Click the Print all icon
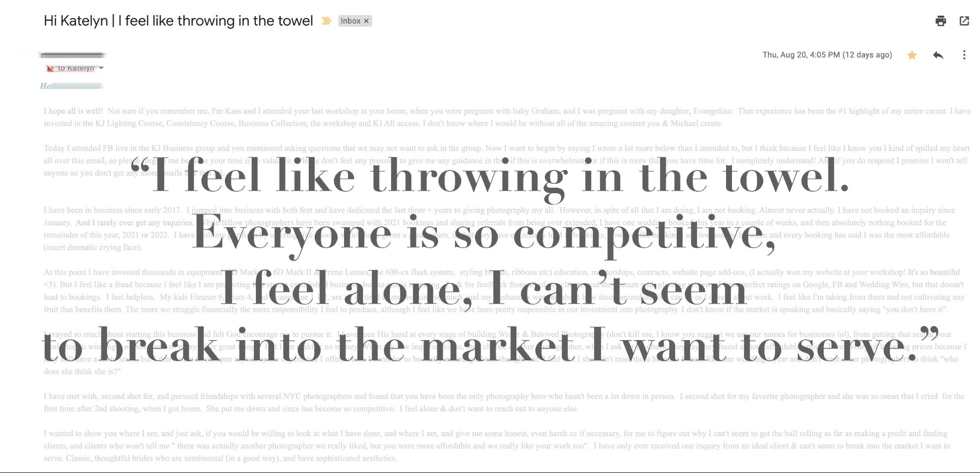The image size is (980, 473). [940, 21]
